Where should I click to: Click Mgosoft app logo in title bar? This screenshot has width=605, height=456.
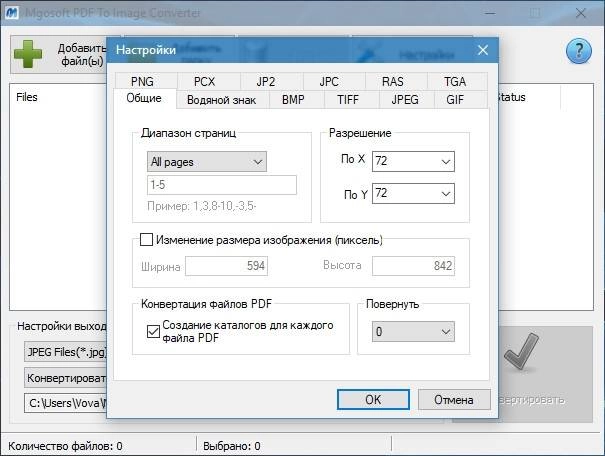(x=12, y=13)
